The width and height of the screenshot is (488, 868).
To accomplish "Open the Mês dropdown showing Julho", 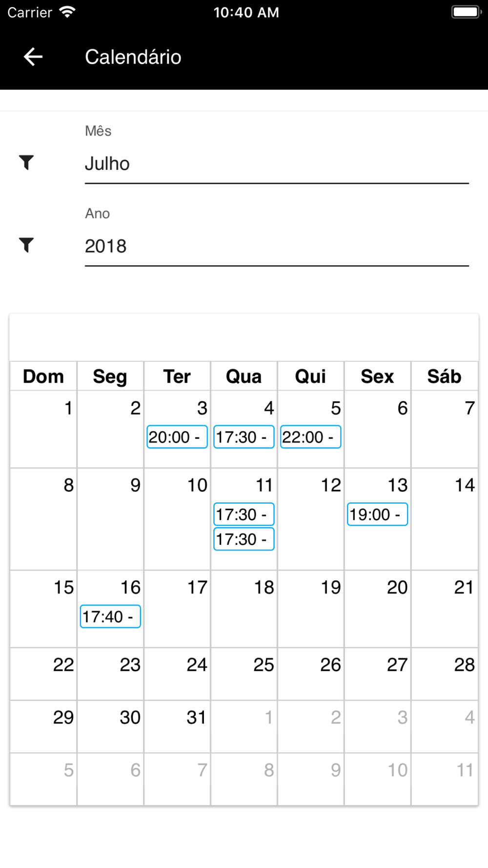I will 276,164.
